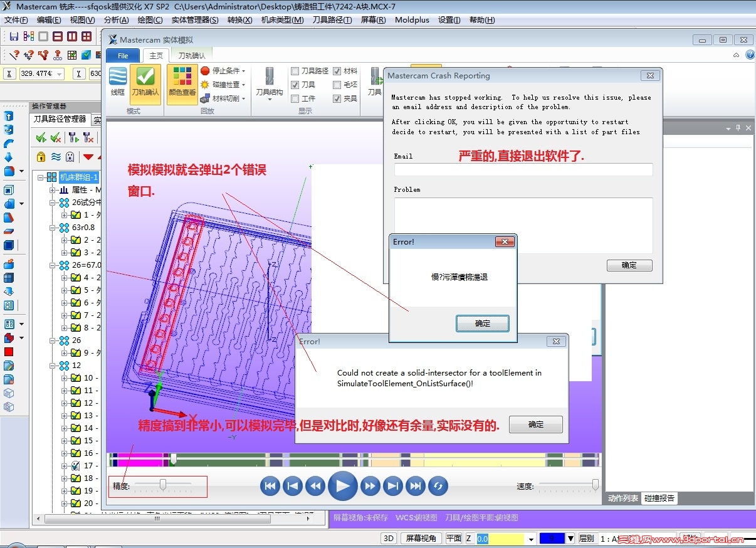This screenshot has width=756, height=548.
Task: Switch to the 动作列表 tab
Action: (623, 498)
